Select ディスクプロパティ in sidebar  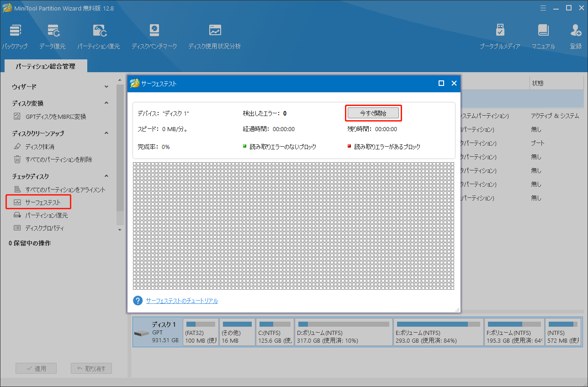click(45, 228)
